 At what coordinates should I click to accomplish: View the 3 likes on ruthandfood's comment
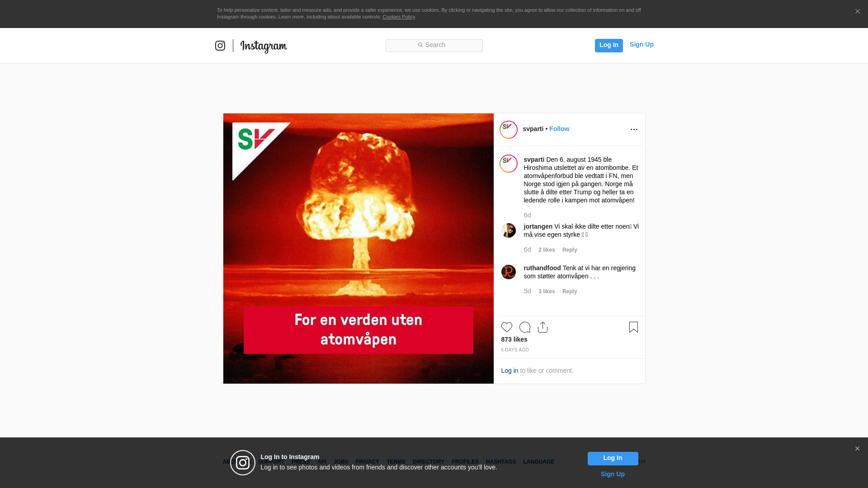(547, 291)
